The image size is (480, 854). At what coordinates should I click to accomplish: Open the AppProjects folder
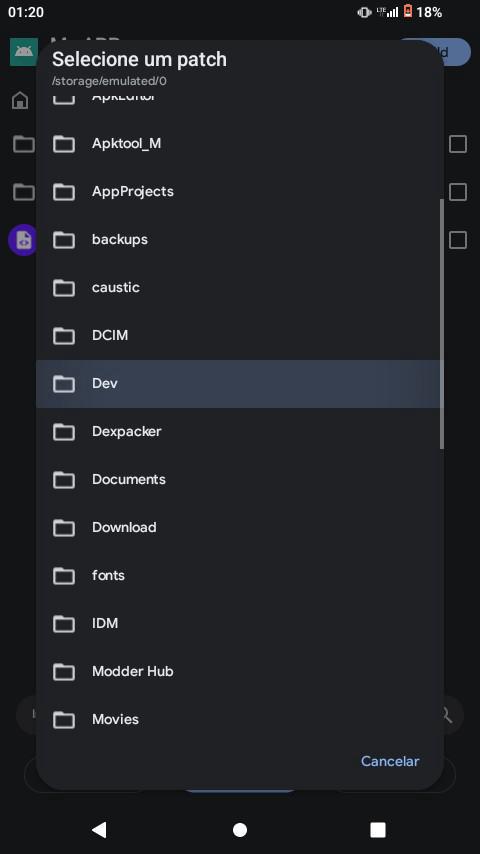point(240,192)
